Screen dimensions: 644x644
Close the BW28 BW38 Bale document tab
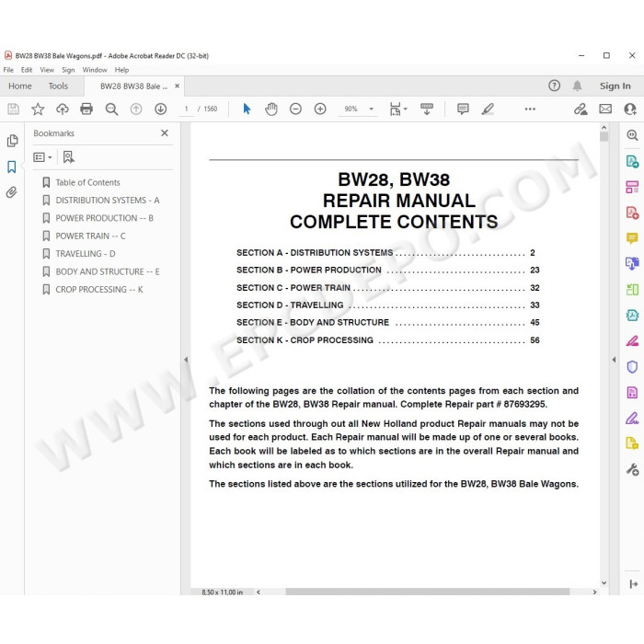click(177, 86)
